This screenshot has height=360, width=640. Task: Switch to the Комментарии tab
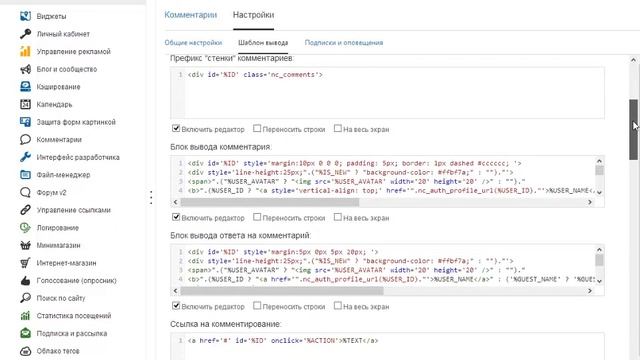191,15
